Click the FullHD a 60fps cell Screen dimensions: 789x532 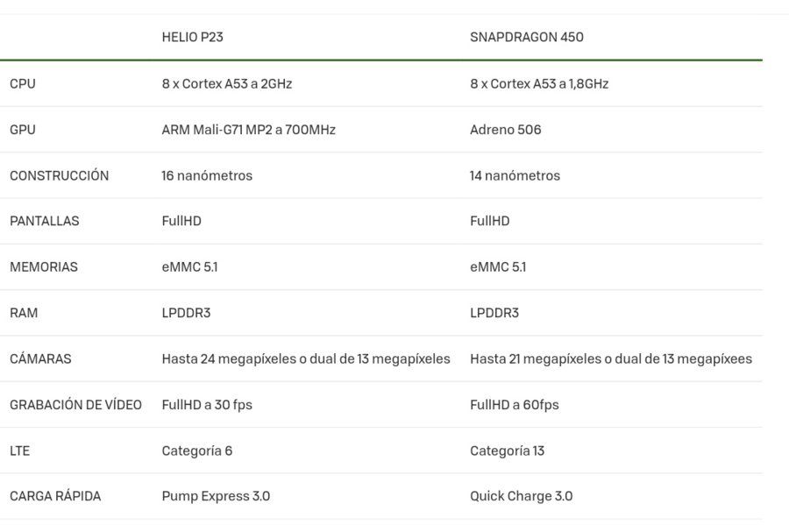coord(515,405)
